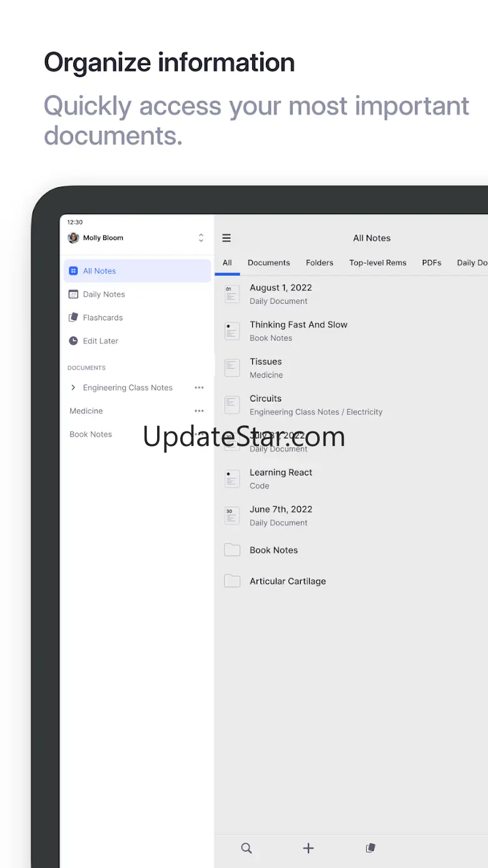Click the Flashcards sidebar card icon
This screenshot has width=488, height=868.
73,318
